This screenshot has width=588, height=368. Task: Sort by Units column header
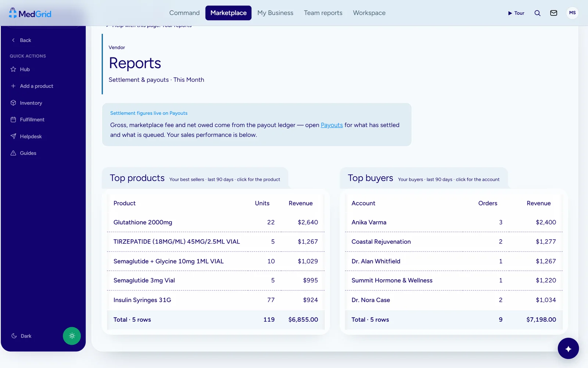pyautogui.click(x=262, y=203)
